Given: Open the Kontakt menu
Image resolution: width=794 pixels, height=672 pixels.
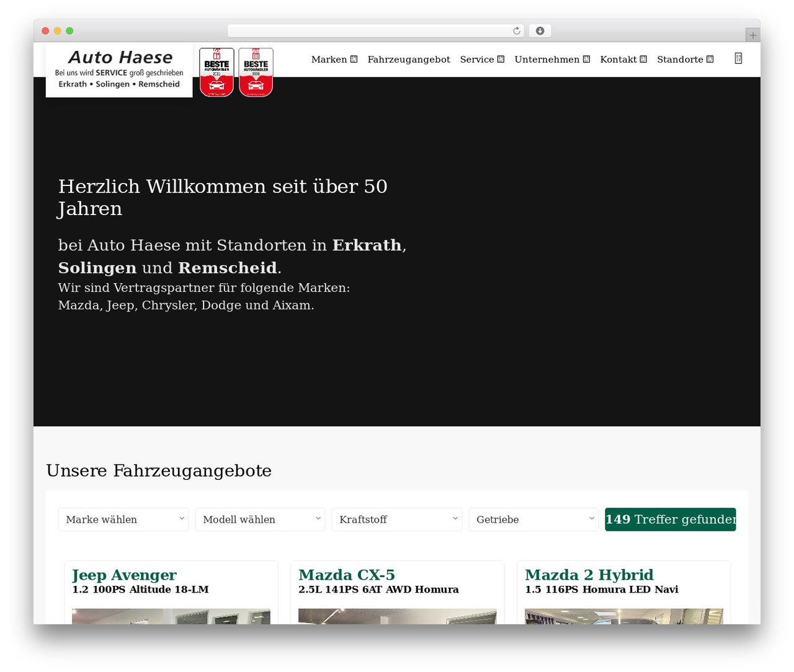Looking at the screenshot, I should pos(618,60).
